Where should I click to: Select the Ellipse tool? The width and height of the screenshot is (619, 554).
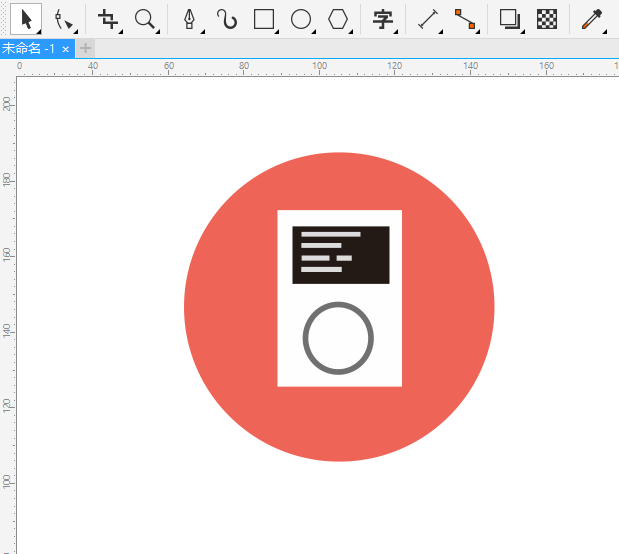(300, 19)
